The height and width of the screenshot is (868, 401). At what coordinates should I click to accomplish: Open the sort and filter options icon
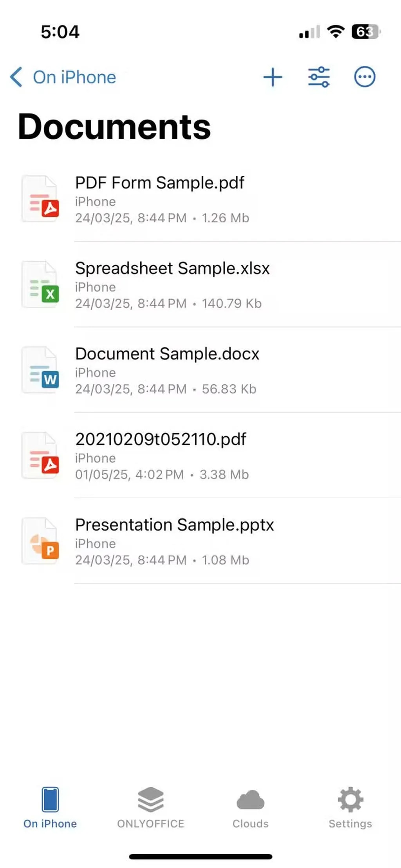(x=319, y=77)
